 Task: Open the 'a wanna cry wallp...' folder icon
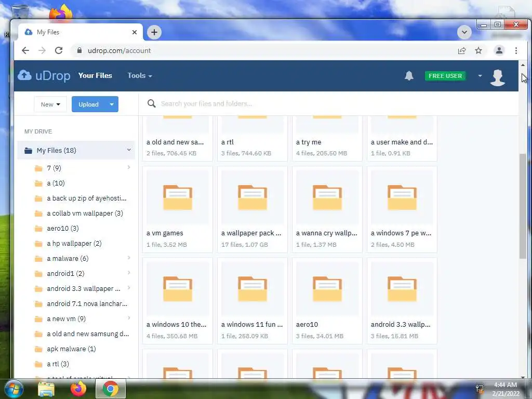click(x=327, y=197)
